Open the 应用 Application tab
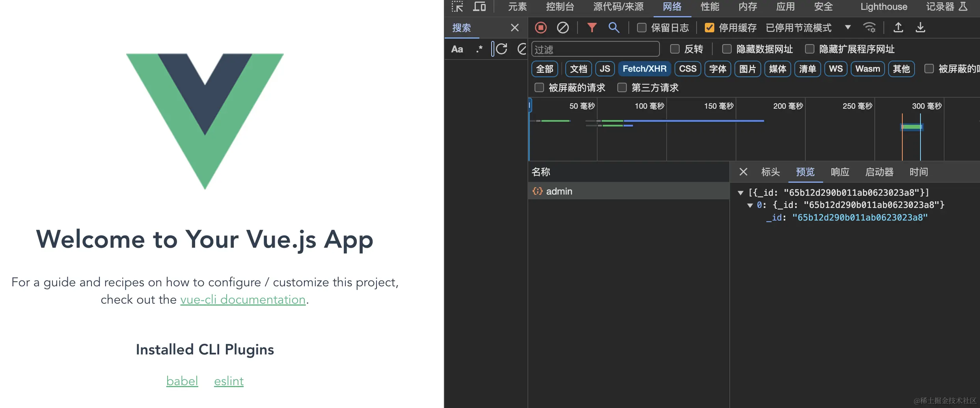This screenshot has width=980, height=408. tap(786, 7)
